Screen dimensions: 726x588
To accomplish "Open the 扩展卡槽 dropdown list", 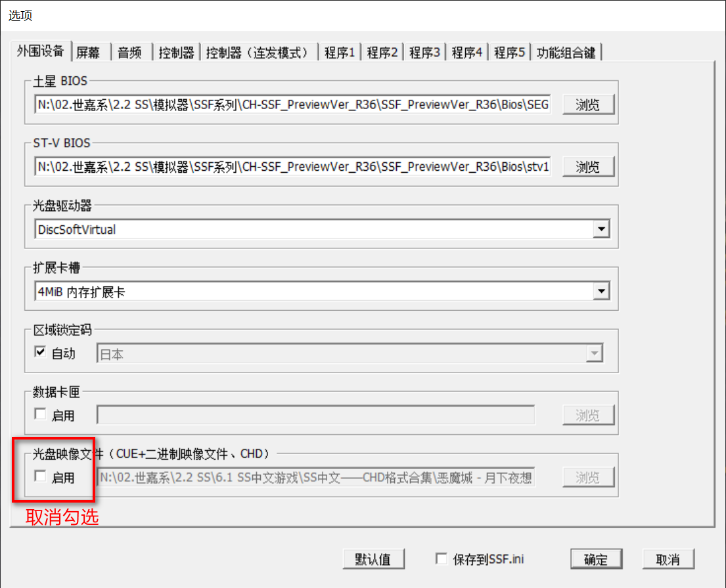I will 601,291.
